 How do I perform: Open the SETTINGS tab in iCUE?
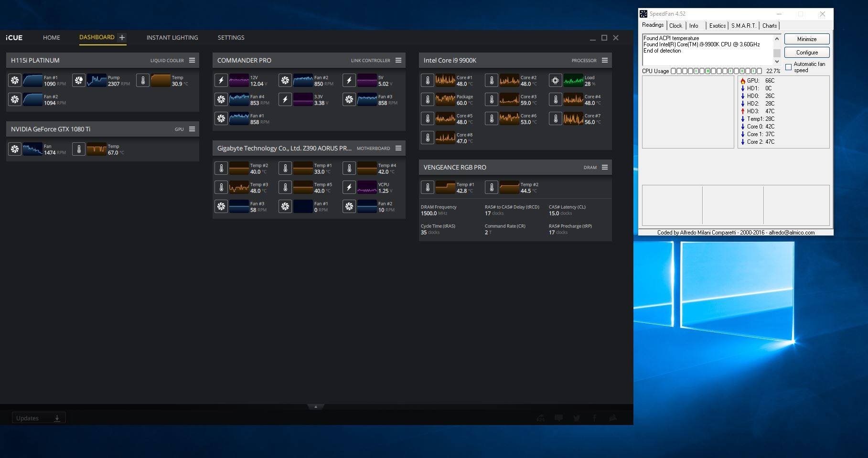click(231, 37)
